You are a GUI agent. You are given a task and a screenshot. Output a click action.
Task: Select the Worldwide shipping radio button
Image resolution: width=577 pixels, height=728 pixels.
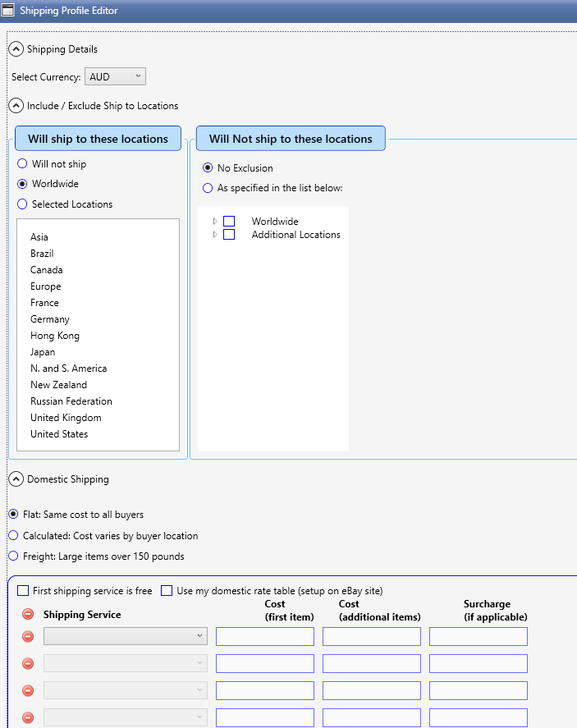tap(22, 184)
